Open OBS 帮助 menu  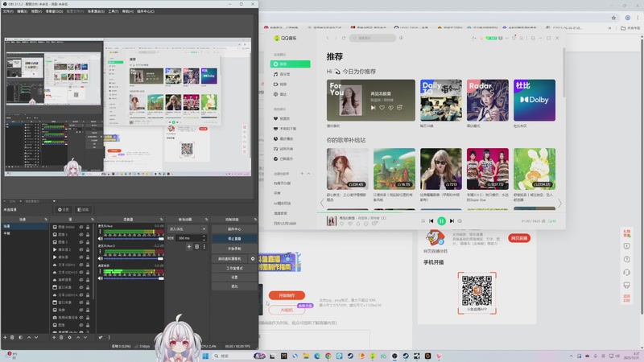tap(128, 11)
